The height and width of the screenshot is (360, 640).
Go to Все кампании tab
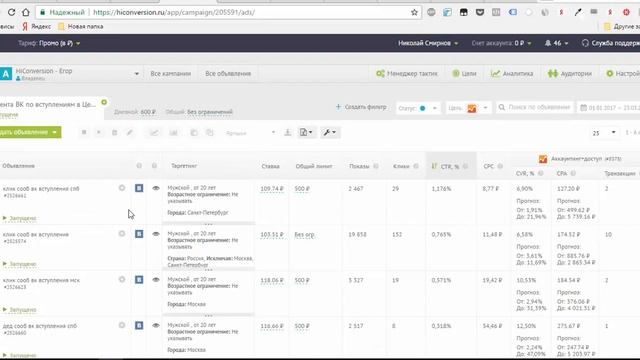[170, 74]
